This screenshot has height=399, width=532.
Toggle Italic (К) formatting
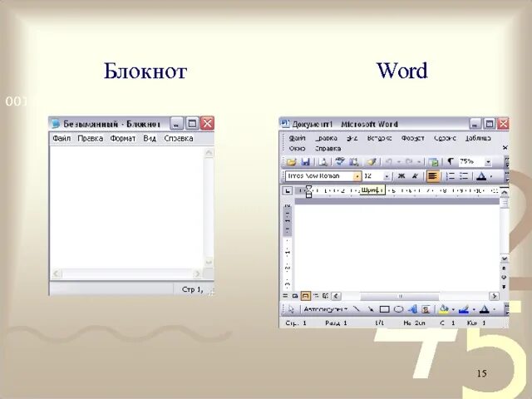(415, 176)
